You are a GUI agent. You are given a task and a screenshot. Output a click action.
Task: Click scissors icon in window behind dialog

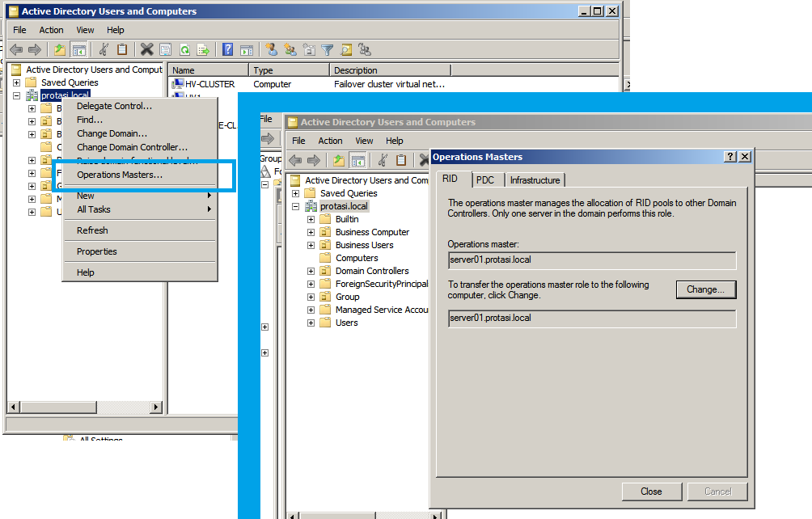383,160
